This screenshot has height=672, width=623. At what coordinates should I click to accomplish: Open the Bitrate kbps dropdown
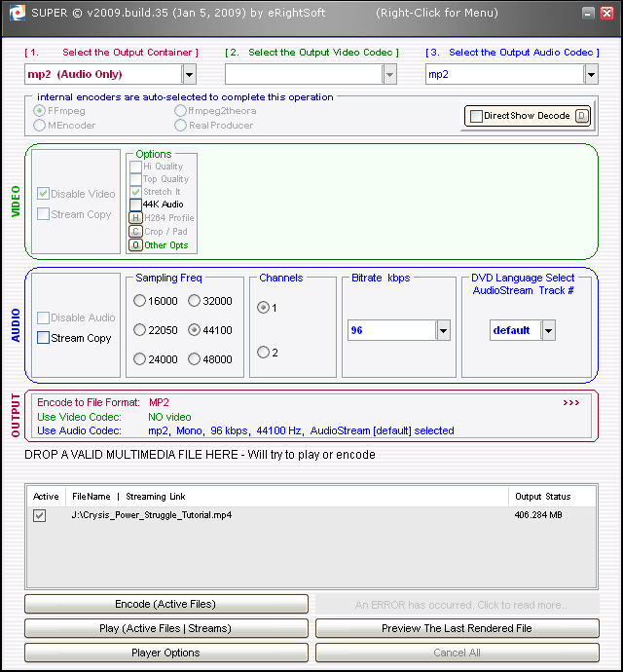443,330
